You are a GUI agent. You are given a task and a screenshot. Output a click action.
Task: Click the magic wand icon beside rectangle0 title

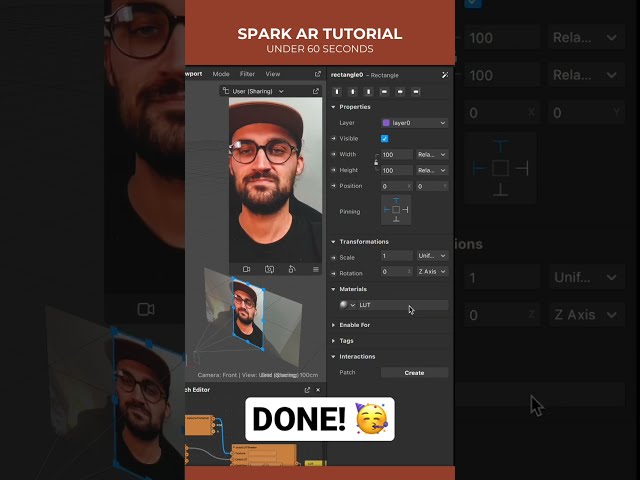point(445,75)
